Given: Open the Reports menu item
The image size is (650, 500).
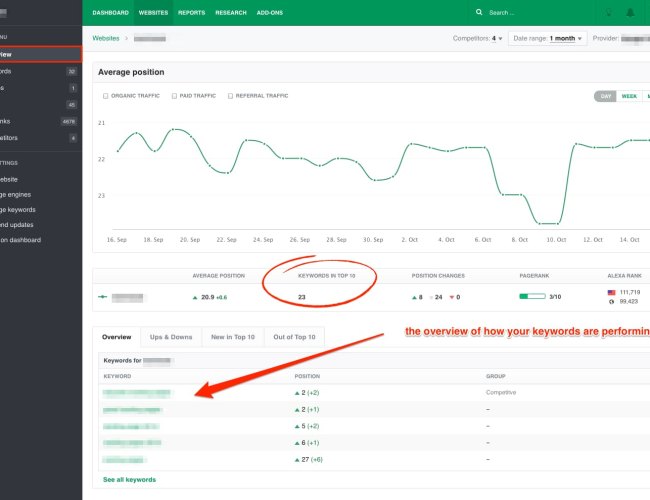Looking at the screenshot, I should click(x=192, y=13).
